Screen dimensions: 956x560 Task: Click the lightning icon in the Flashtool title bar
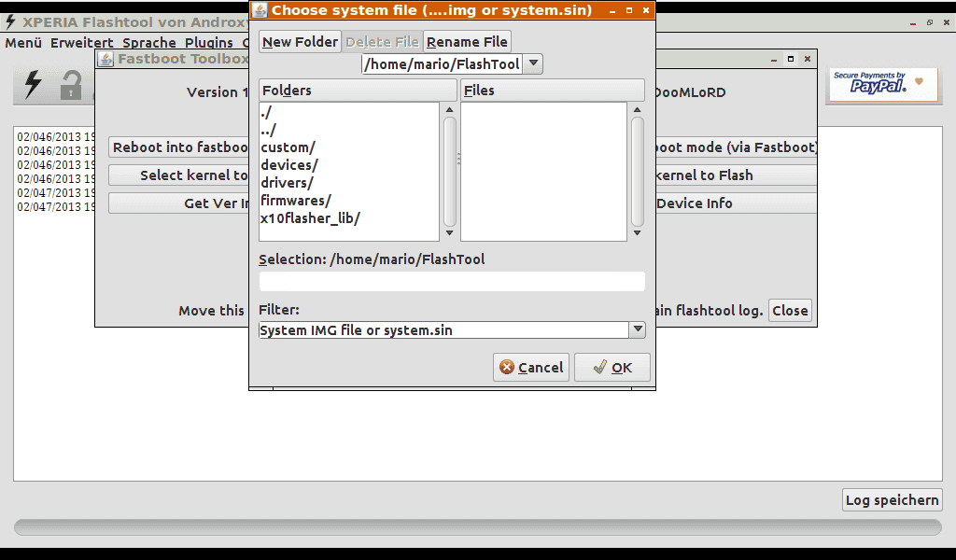(x=10, y=22)
